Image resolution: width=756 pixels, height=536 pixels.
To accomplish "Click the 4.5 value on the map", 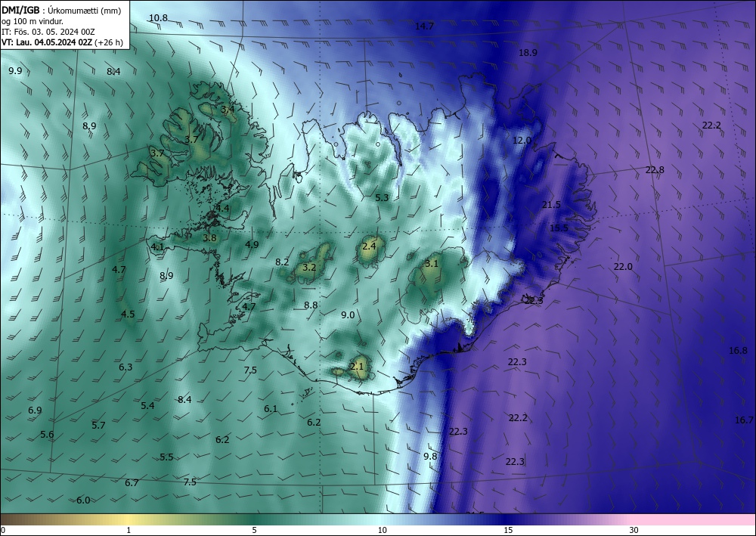I will [x=128, y=314].
